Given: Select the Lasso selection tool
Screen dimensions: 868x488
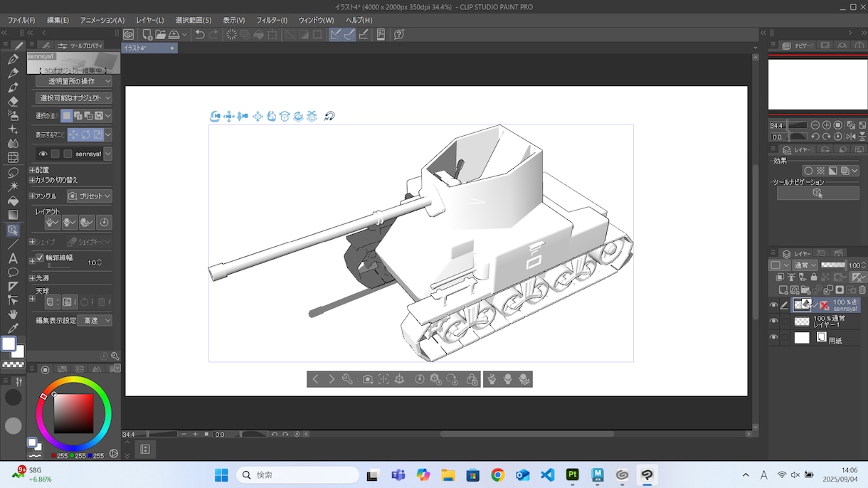Looking at the screenshot, I should [13, 172].
